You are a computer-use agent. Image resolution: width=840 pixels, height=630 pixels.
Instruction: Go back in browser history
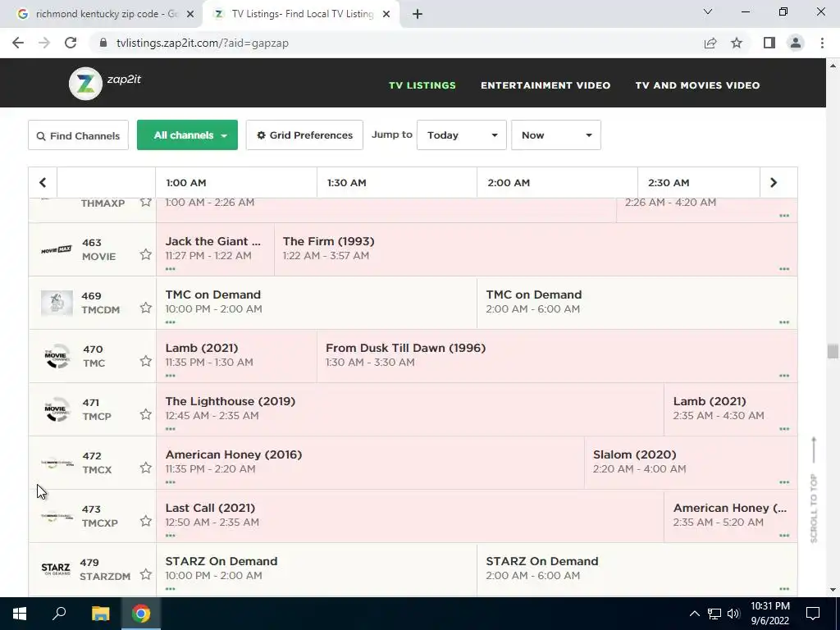(x=18, y=43)
